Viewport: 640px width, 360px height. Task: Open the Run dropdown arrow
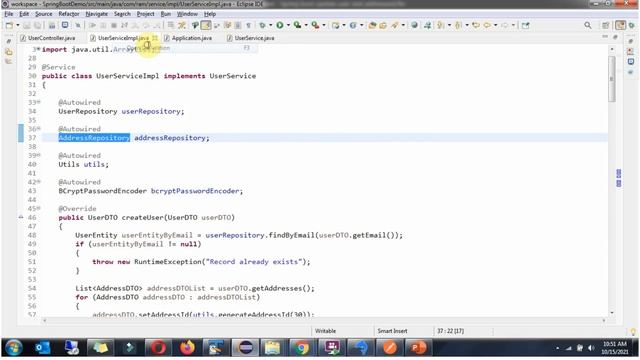(x=288, y=25)
